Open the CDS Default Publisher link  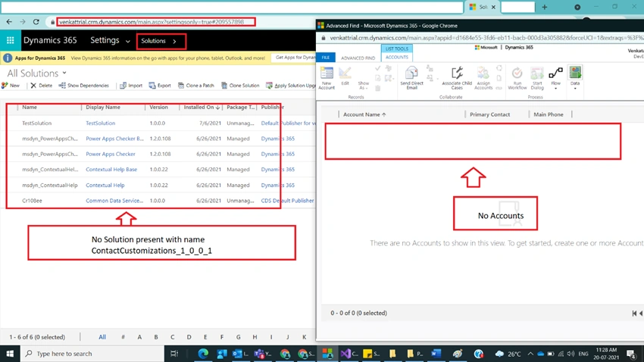coord(287,201)
